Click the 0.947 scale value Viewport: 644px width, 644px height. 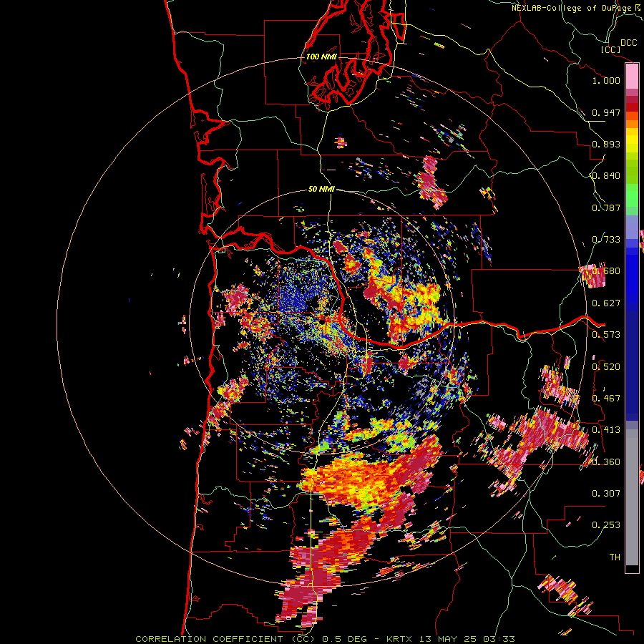coord(606,112)
